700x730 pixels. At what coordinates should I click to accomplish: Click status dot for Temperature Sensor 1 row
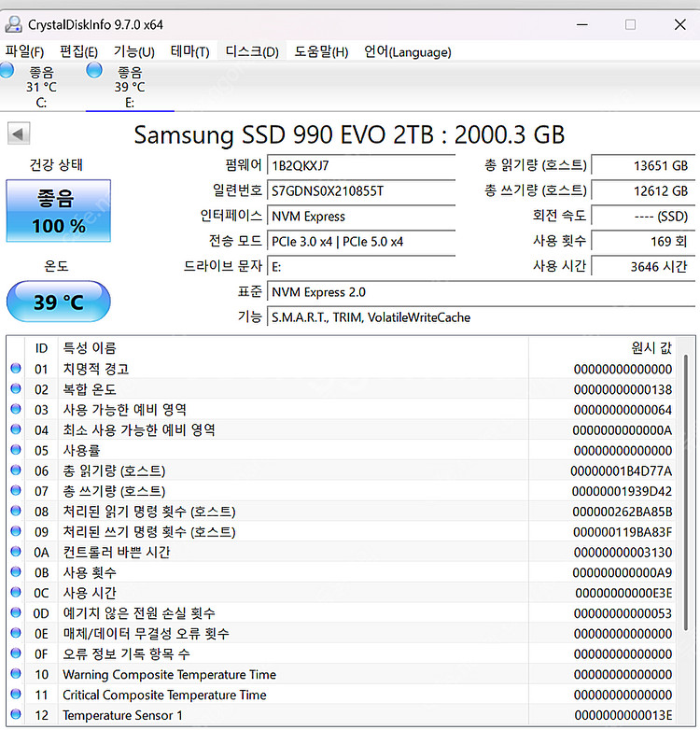tap(16, 714)
